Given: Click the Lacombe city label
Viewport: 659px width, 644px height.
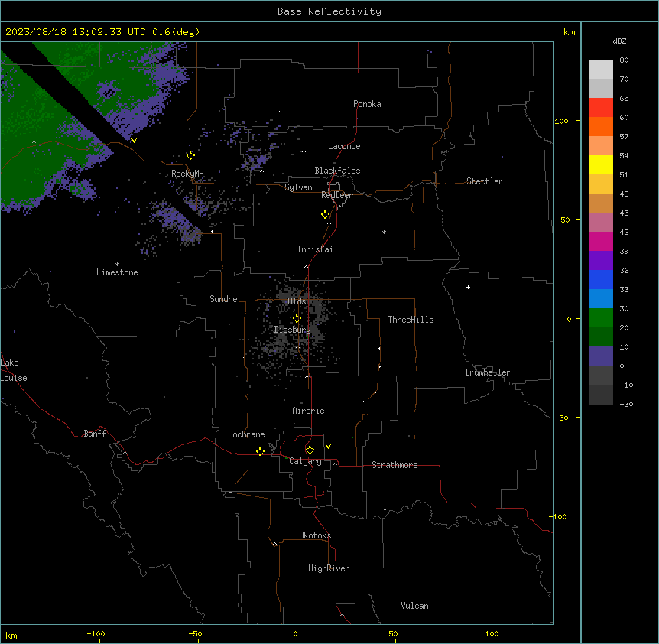Looking at the screenshot, I should coord(344,146).
